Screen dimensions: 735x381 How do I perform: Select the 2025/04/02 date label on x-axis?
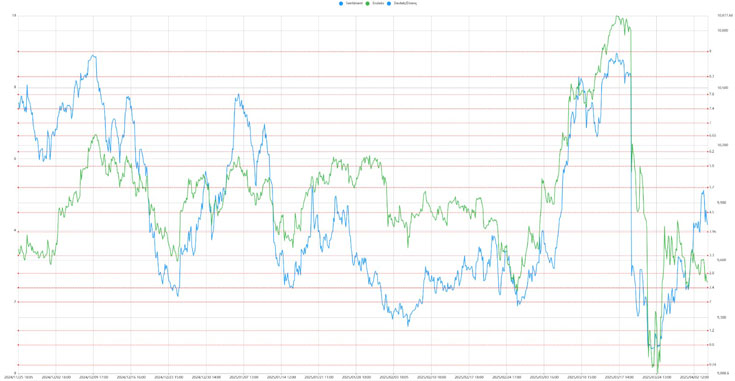pyautogui.click(x=695, y=377)
